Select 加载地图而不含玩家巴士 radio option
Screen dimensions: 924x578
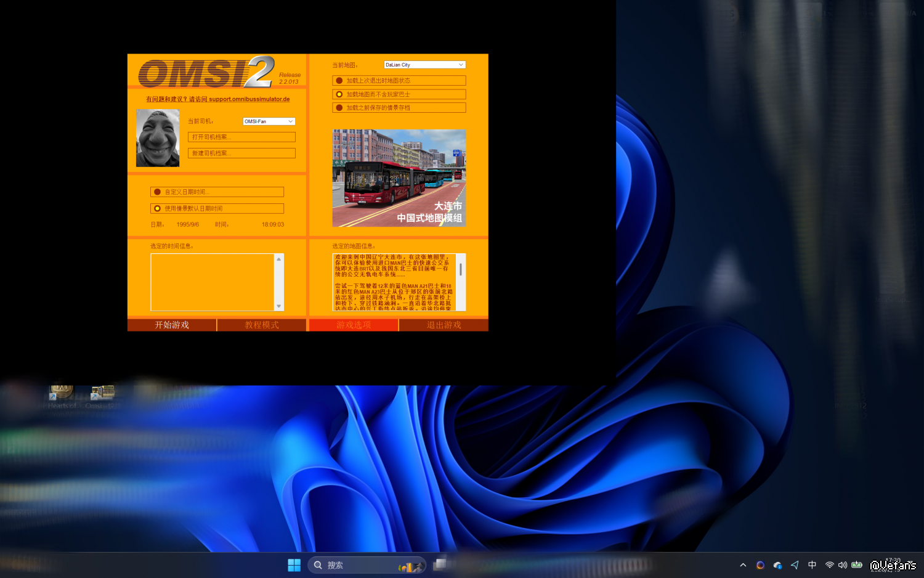click(x=399, y=94)
